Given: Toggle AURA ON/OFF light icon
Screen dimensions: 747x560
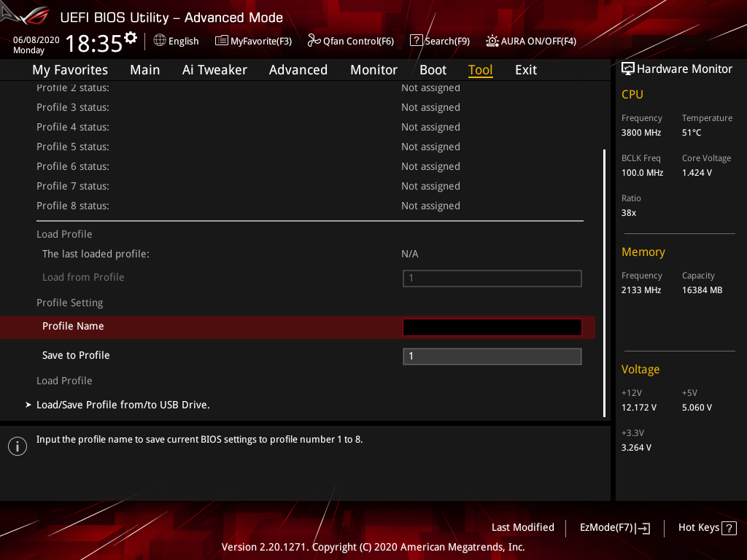Looking at the screenshot, I should coord(492,41).
